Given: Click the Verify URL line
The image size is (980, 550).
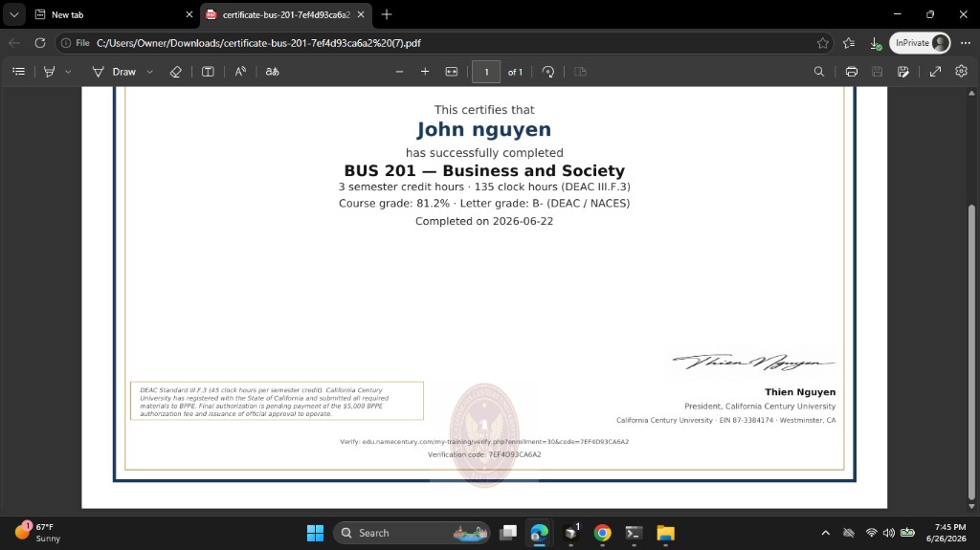Looking at the screenshot, I should (x=484, y=441).
